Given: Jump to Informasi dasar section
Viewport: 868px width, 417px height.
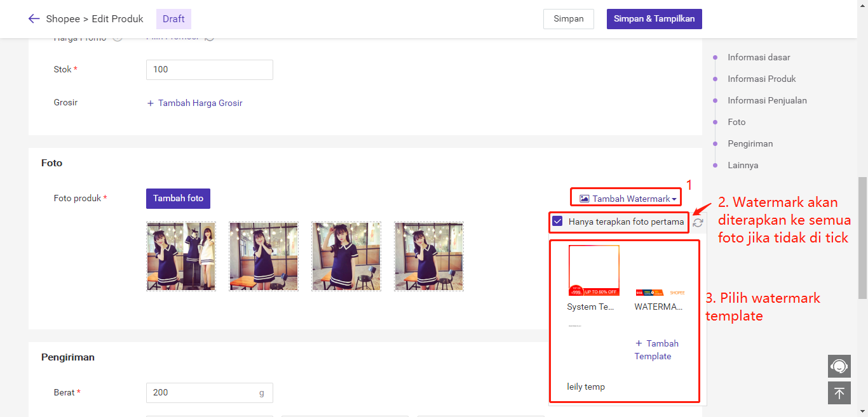Looking at the screenshot, I should pyautogui.click(x=759, y=57).
